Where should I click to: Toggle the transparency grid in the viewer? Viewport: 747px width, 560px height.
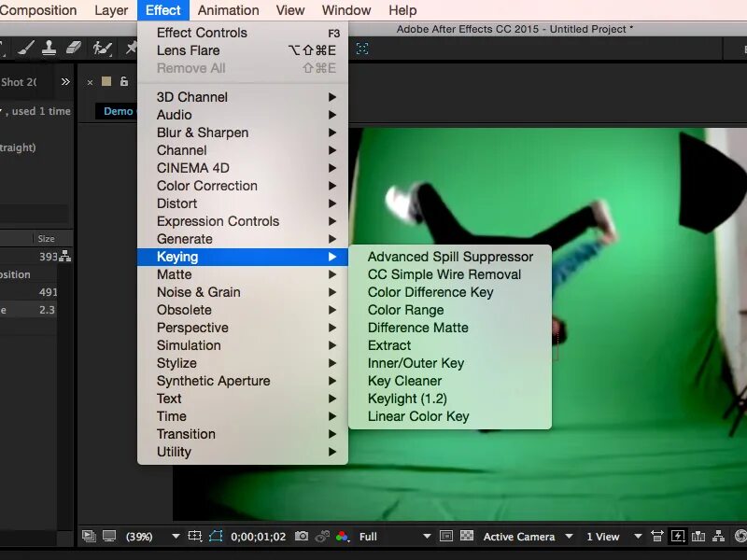click(465, 535)
